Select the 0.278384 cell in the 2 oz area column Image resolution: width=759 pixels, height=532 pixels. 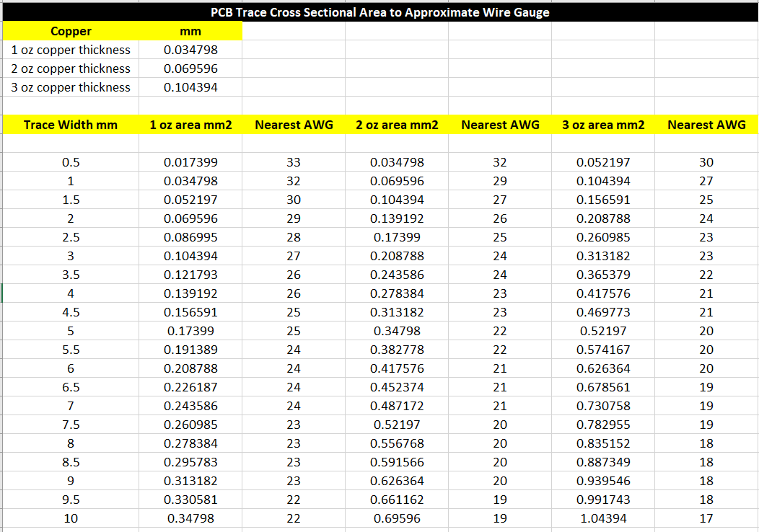pos(397,293)
